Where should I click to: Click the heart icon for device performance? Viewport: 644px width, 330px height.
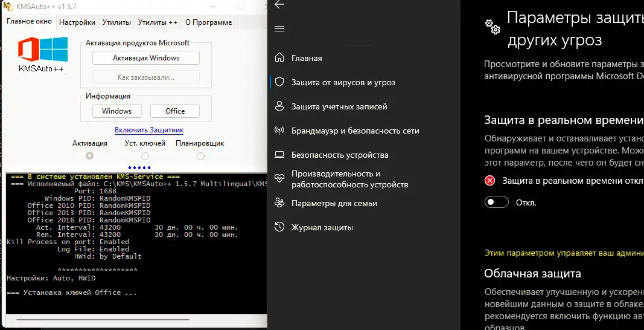[x=279, y=179]
